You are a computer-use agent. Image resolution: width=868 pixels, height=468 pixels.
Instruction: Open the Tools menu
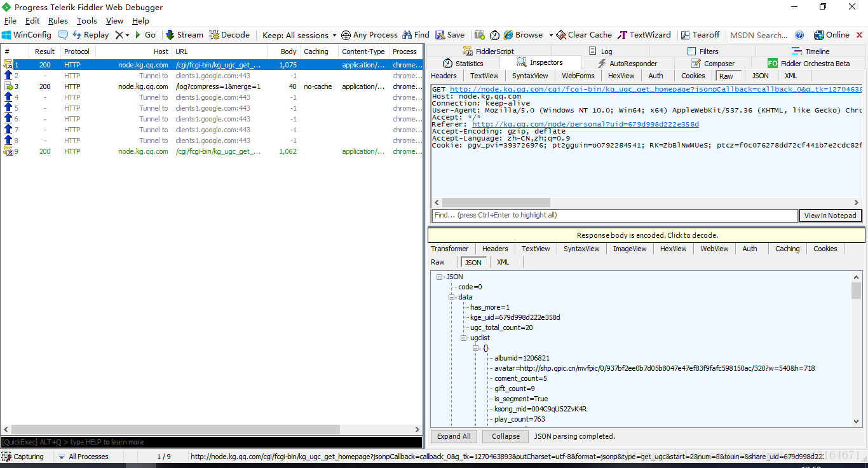pos(87,21)
